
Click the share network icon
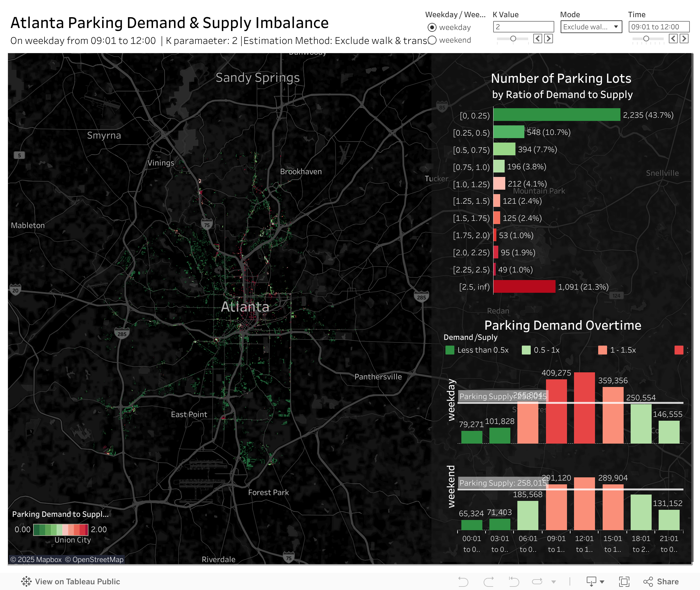pos(648,582)
